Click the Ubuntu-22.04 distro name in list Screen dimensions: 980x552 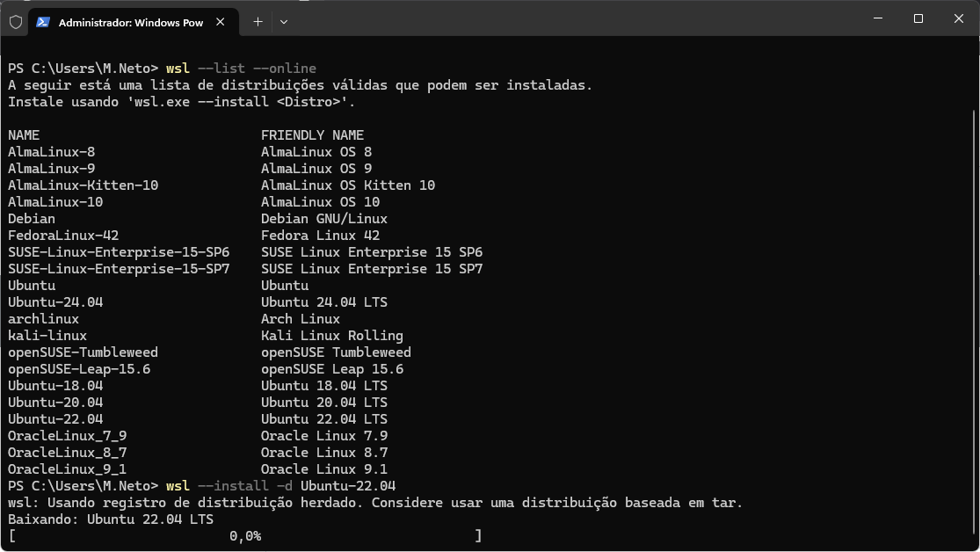click(x=55, y=419)
